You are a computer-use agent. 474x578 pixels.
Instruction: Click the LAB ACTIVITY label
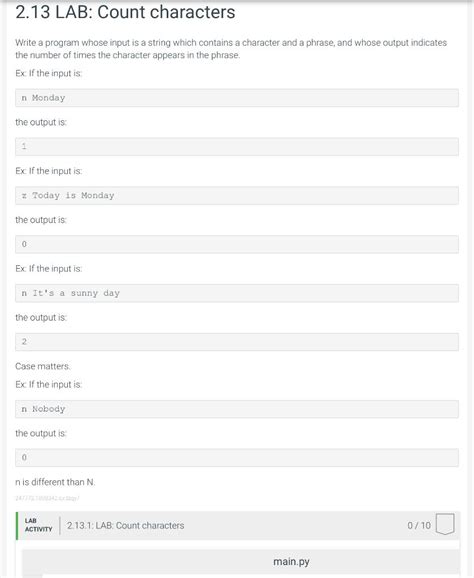[x=38, y=525]
